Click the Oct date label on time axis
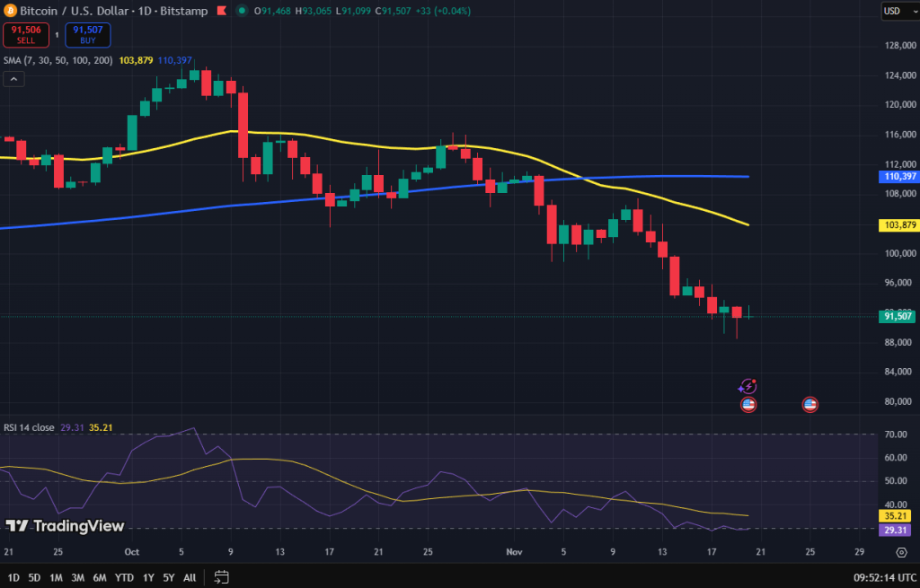The width and height of the screenshot is (920, 588). coord(132,552)
